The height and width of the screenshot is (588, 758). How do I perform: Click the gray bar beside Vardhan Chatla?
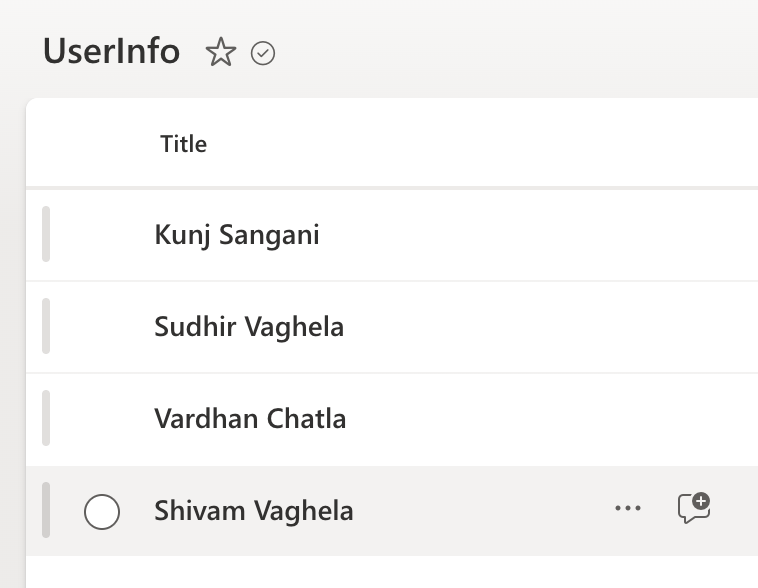(x=46, y=418)
